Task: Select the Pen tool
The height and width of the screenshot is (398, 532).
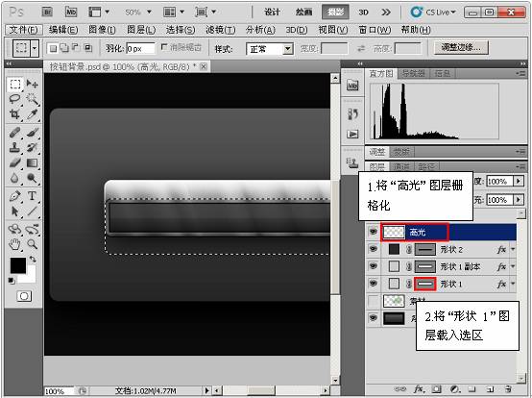Action: coord(14,196)
